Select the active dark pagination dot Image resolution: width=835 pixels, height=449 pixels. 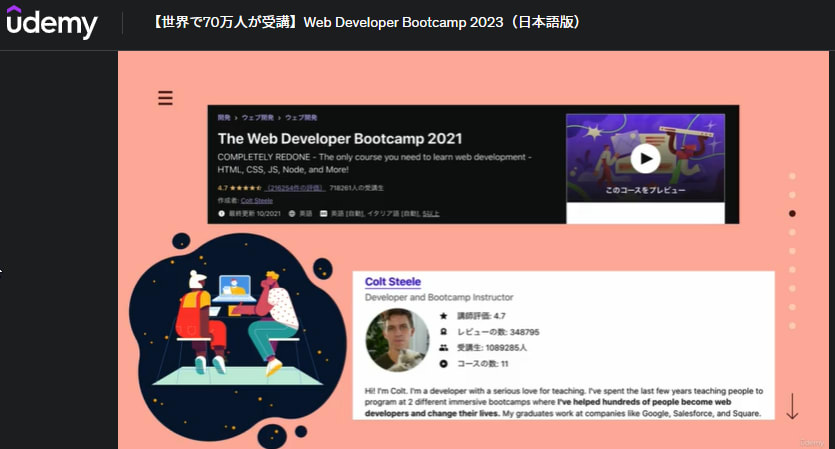click(792, 214)
